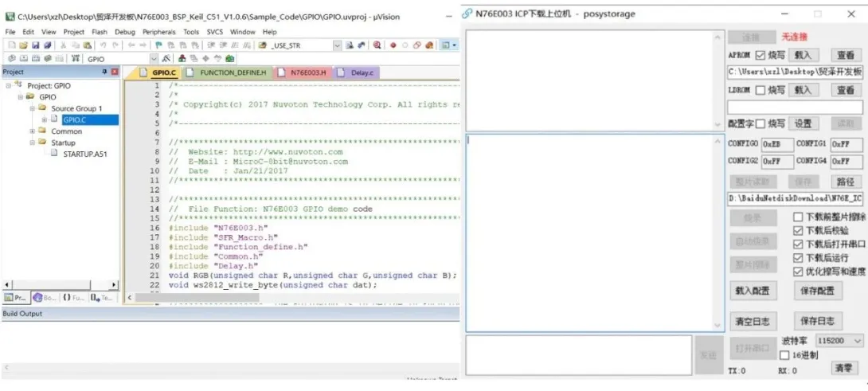
Task: Pin the Project panel using pushpin icon
Action: tap(104, 72)
